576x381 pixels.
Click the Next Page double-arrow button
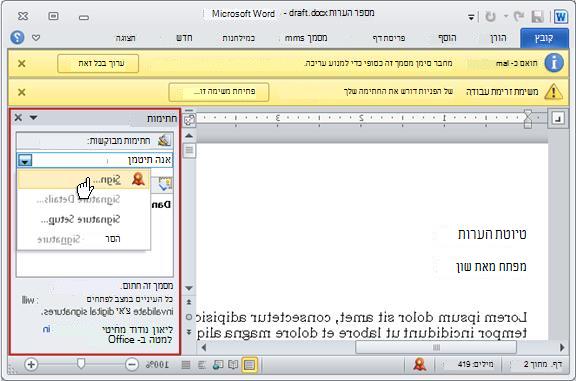point(189,332)
